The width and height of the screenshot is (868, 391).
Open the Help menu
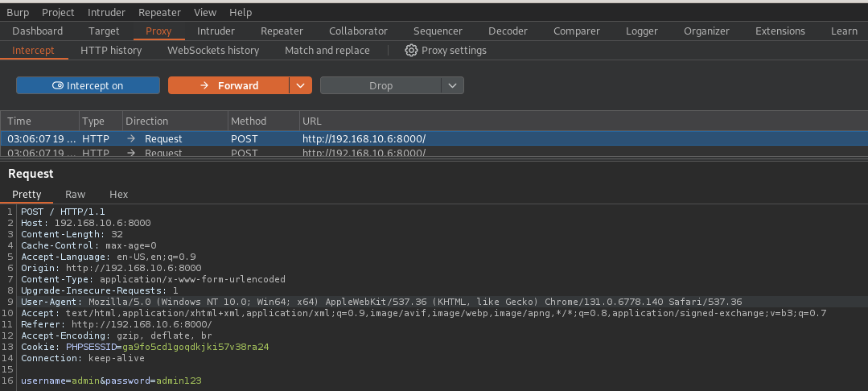241,12
